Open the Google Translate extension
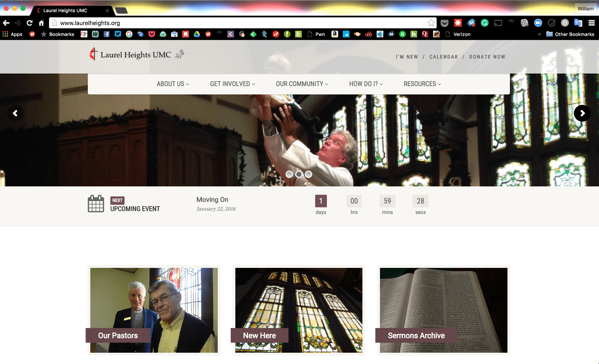The width and height of the screenshot is (599, 364). tap(578, 23)
